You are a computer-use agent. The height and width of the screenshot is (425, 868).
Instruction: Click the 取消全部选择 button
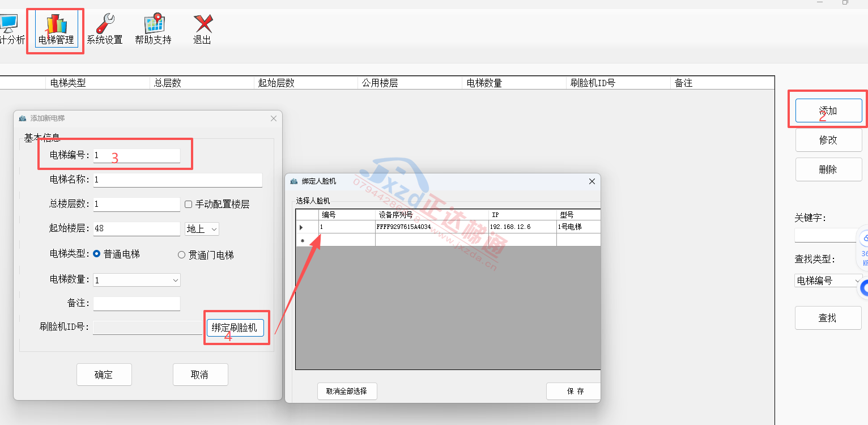point(347,391)
